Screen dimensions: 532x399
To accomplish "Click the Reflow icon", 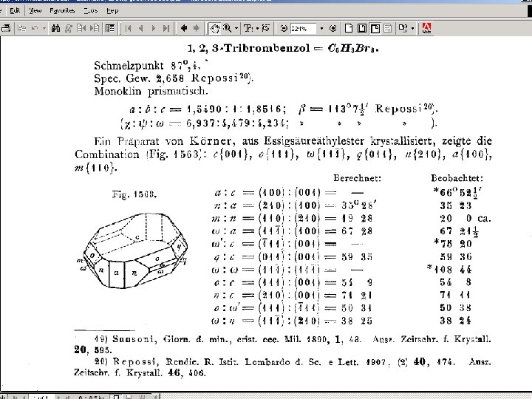I will (387, 28).
